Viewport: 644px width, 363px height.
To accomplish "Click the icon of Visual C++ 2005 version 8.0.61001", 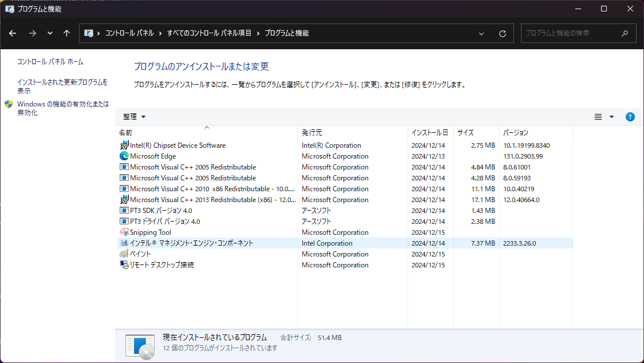I will (x=124, y=167).
